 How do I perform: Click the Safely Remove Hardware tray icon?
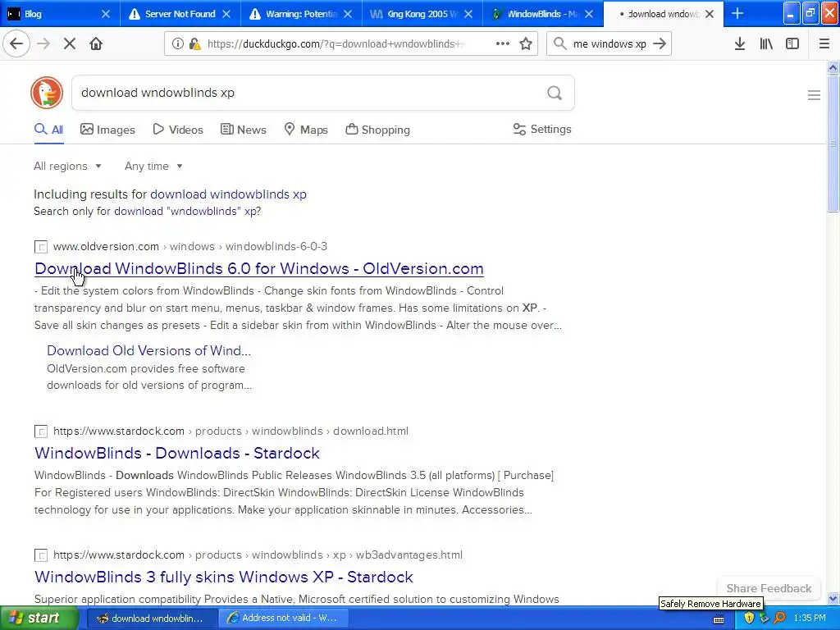click(765, 619)
